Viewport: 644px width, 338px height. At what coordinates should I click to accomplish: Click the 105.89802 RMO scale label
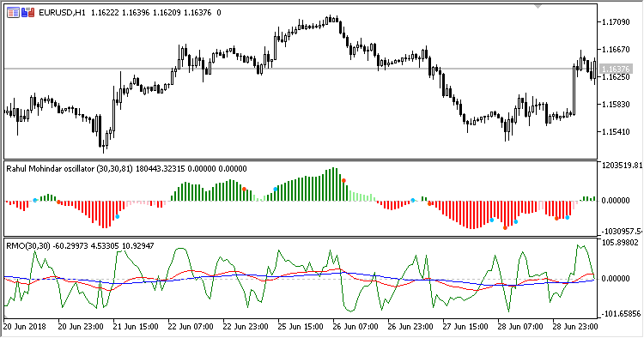(x=621, y=243)
